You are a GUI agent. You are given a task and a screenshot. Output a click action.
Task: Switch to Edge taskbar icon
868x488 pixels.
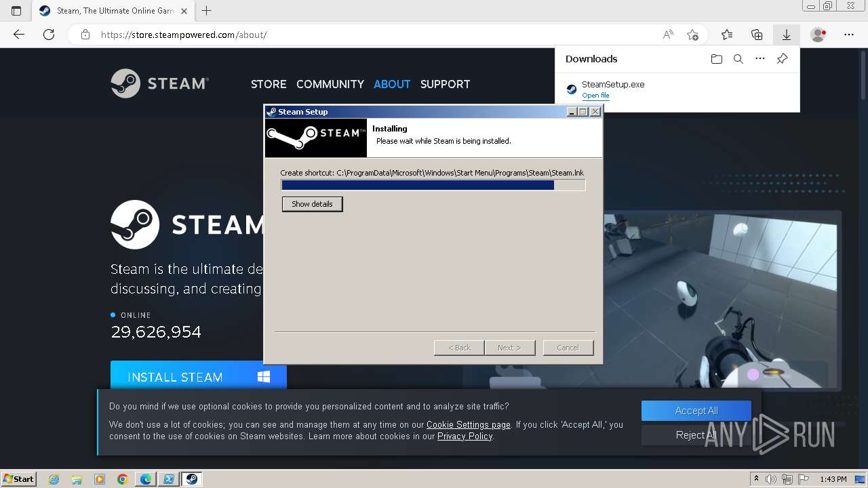(146, 479)
